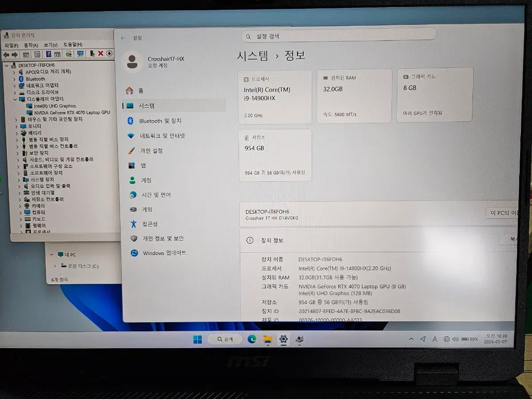532x399 pixels.
Task: Click battery 90% indicator in system tray
Action: point(469,339)
